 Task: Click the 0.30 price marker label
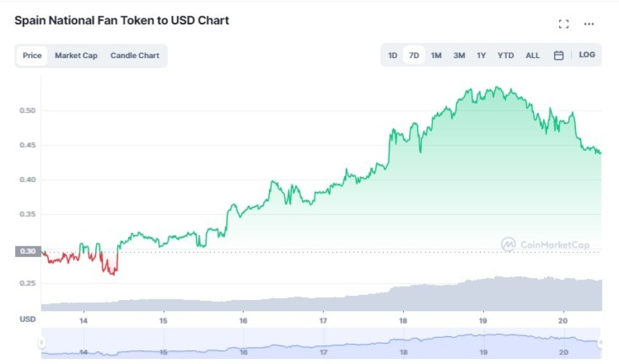click(28, 251)
